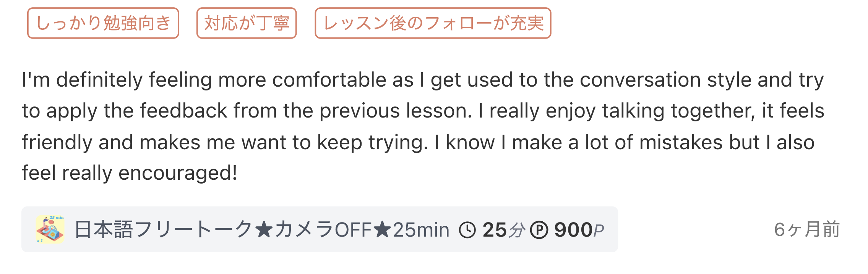Click the 6ヶ月前 review timestamp
The width and height of the screenshot is (868, 274).
(806, 230)
